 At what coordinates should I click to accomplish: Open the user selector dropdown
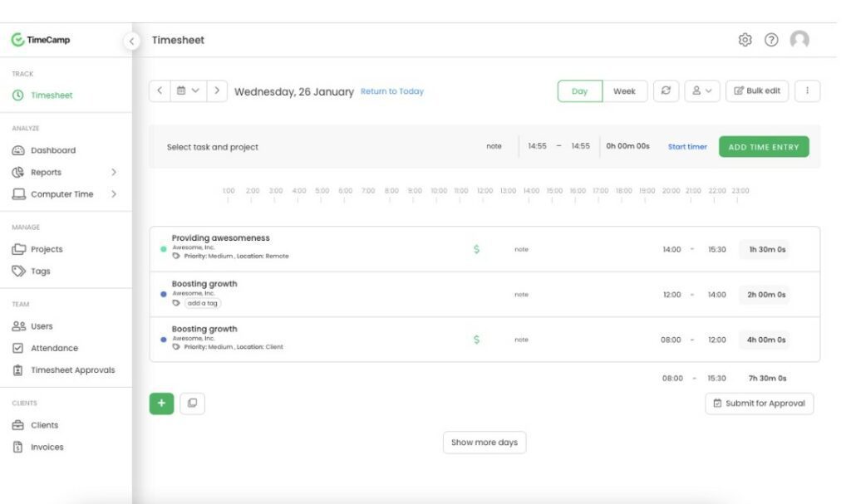[x=702, y=91]
